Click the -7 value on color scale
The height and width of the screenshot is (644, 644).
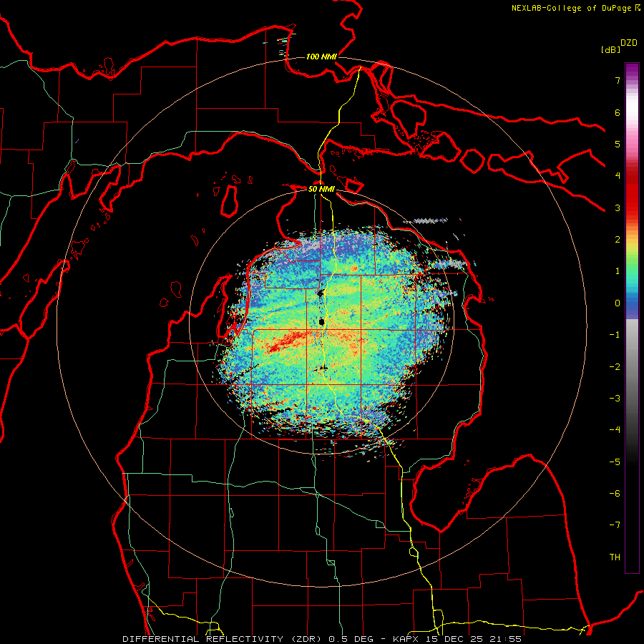(615, 525)
